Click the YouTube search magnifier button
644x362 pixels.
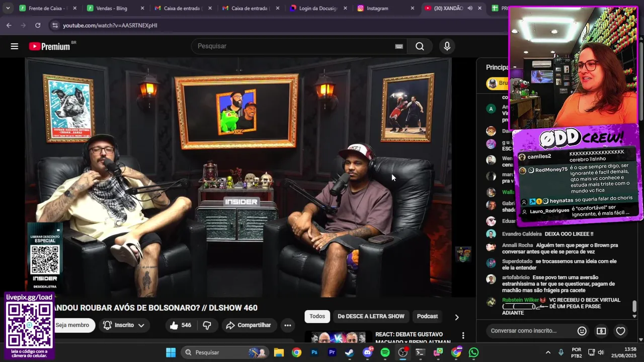(420, 46)
